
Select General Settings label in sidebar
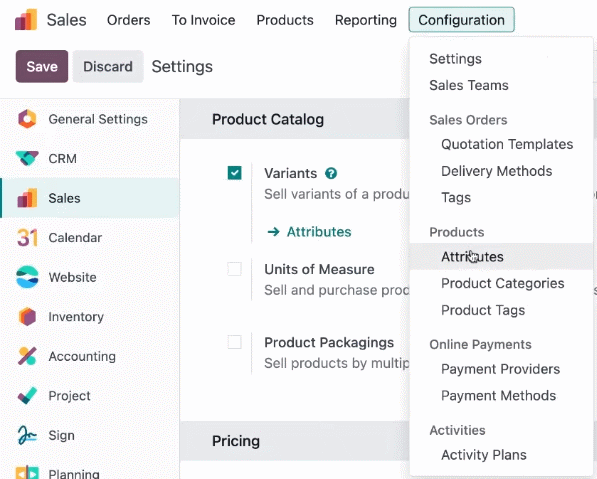98,119
